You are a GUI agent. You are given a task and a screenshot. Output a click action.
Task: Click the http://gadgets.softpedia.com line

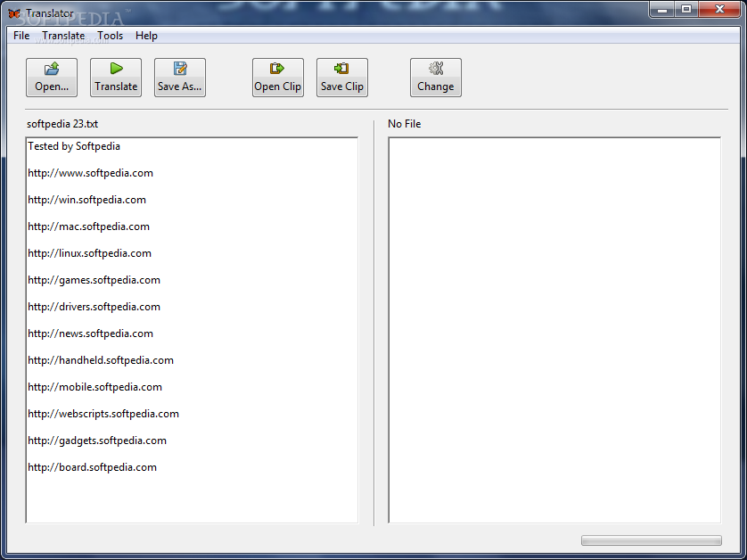(97, 440)
